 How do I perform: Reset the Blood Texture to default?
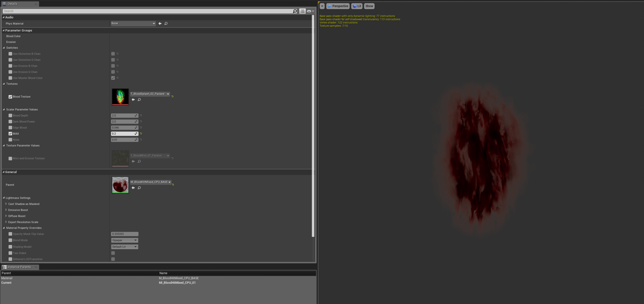click(173, 96)
